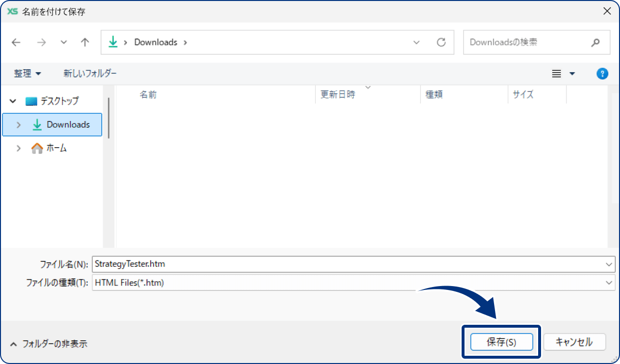This screenshot has width=620, height=364.
Task: Collapse the デスクトップ tree node
Action: click(x=13, y=101)
